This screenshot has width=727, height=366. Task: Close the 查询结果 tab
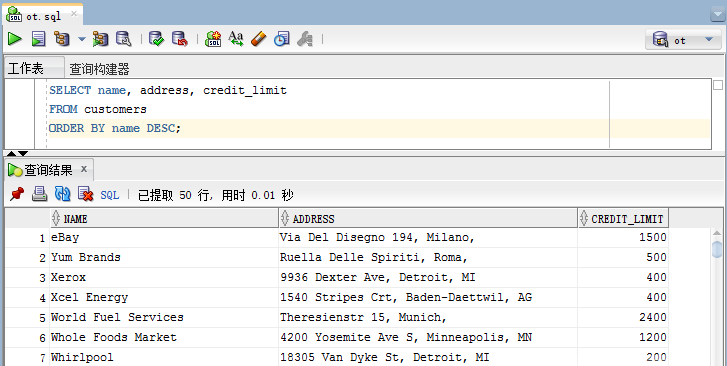[84, 169]
